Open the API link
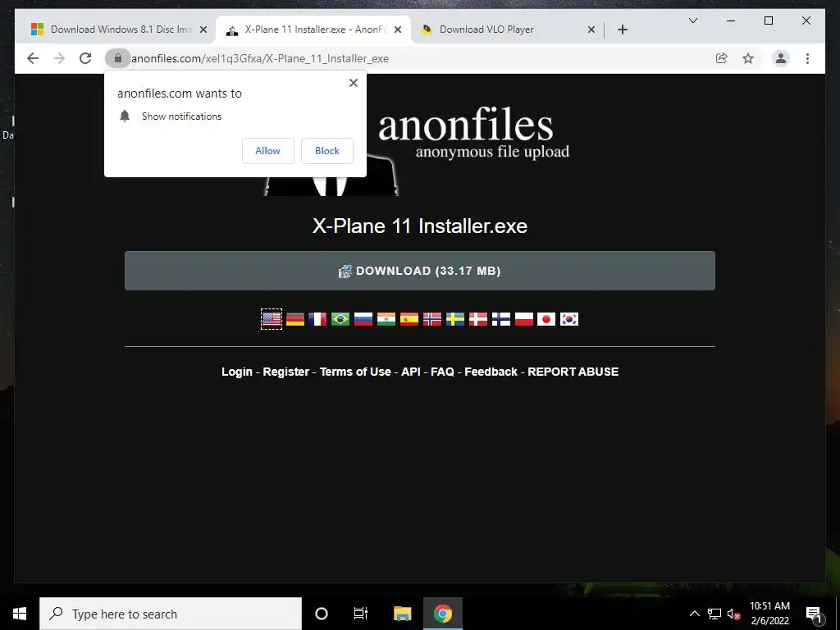The image size is (840, 630). pyautogui.click(x=411, y=372)
